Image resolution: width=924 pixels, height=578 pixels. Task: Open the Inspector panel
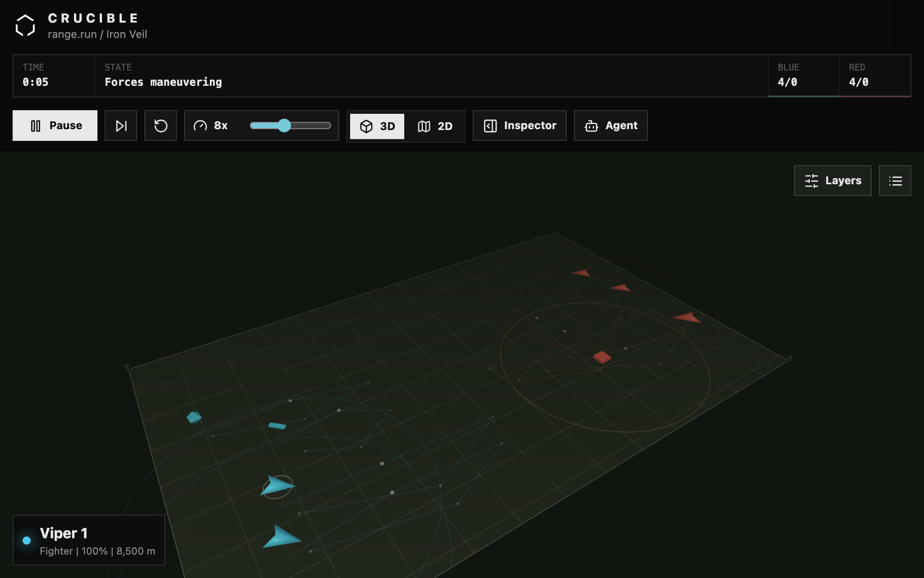tap(520, 126)
